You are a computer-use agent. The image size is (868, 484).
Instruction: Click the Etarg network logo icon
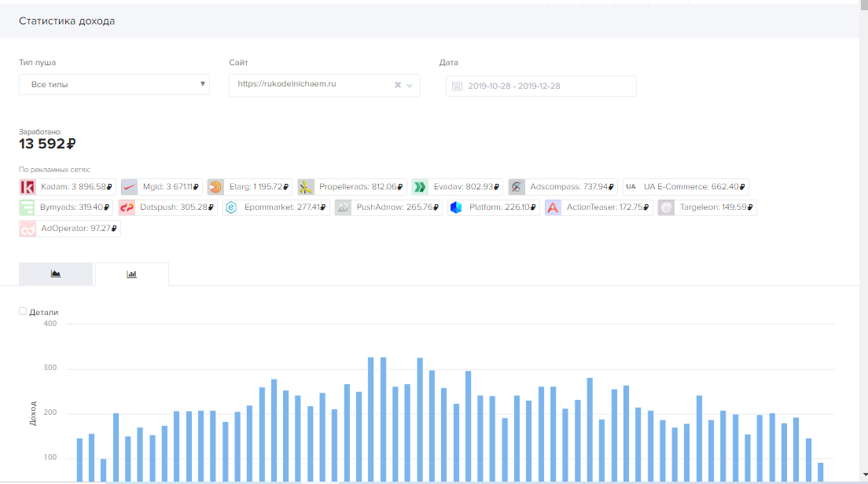[x=215, y=187]
